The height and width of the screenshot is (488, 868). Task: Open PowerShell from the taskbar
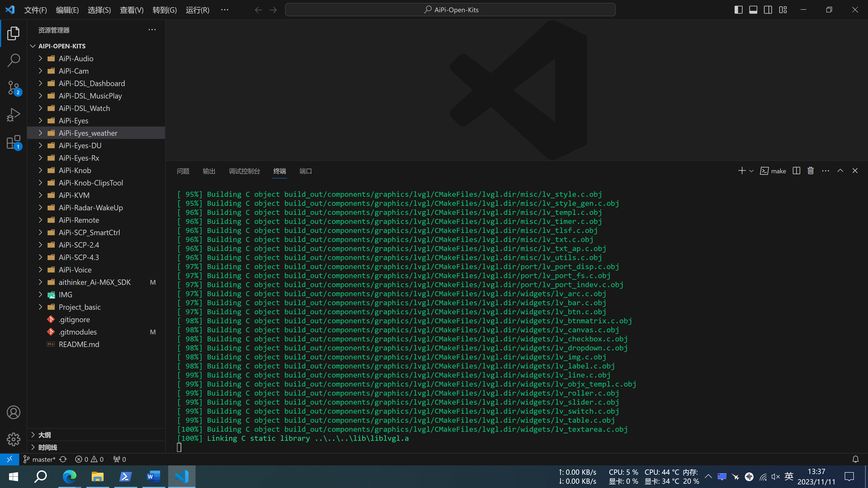[x=126, y=476]
